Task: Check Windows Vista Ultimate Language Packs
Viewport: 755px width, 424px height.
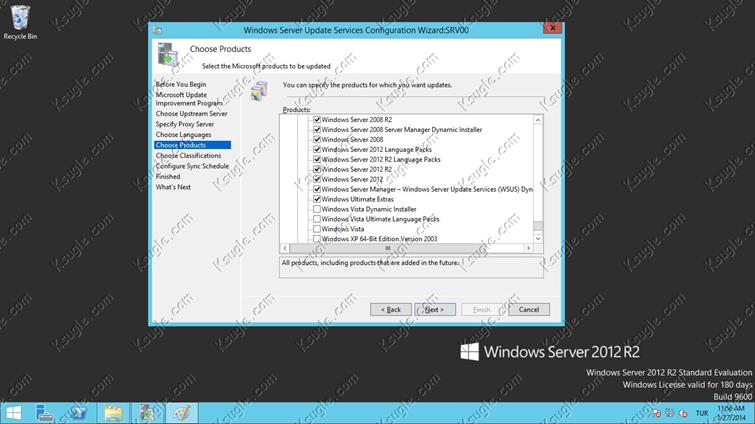Action: click(x=317, y=219)
